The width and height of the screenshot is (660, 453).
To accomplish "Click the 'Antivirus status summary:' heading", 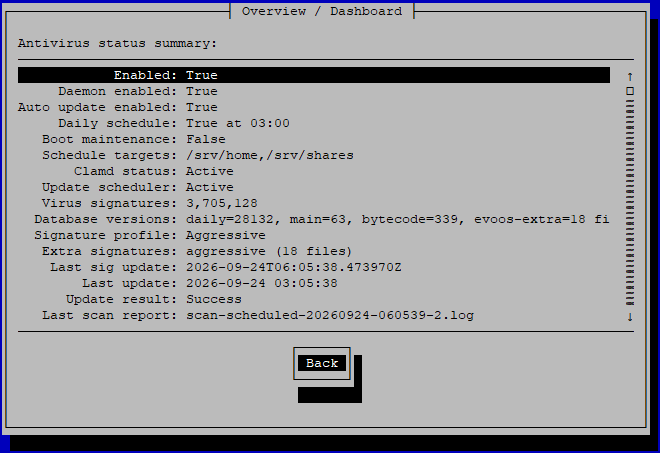I will (117, 43).
